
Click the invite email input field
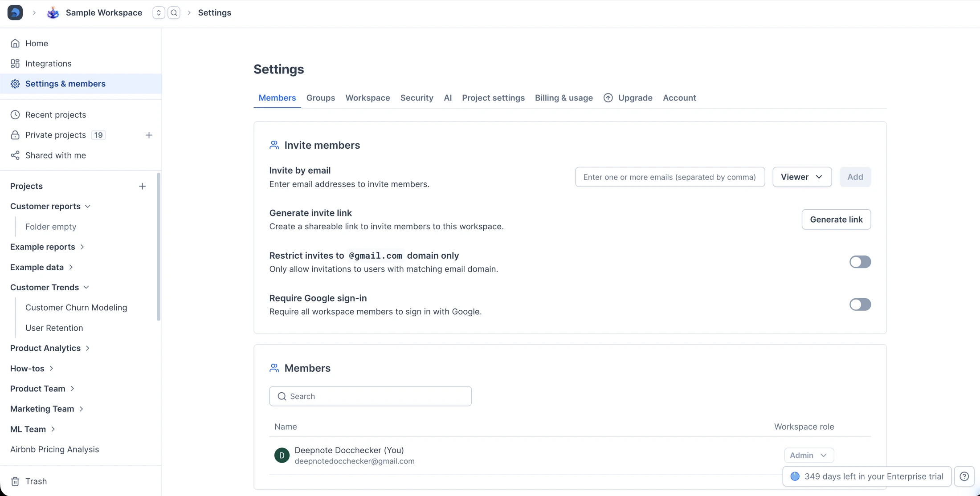point(670,177)
